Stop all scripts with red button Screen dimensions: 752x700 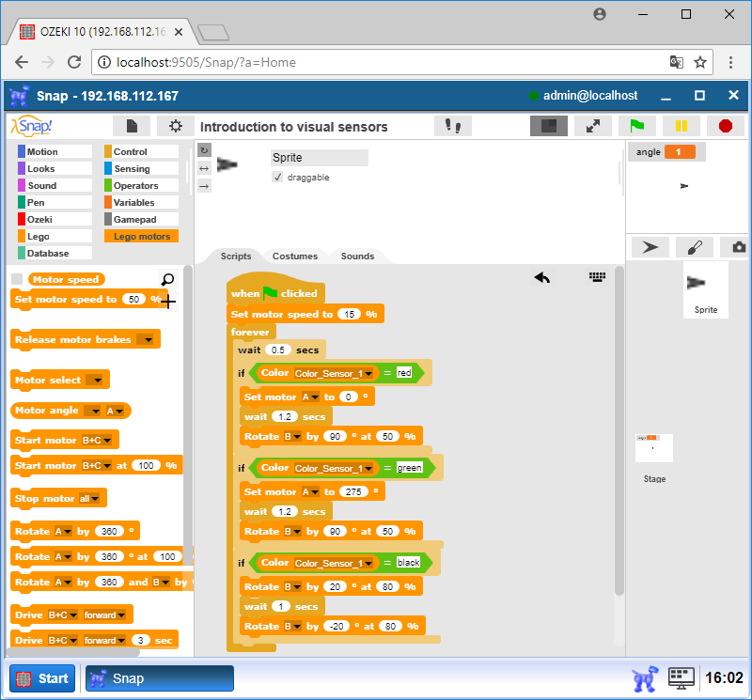[x=725, y=126]
